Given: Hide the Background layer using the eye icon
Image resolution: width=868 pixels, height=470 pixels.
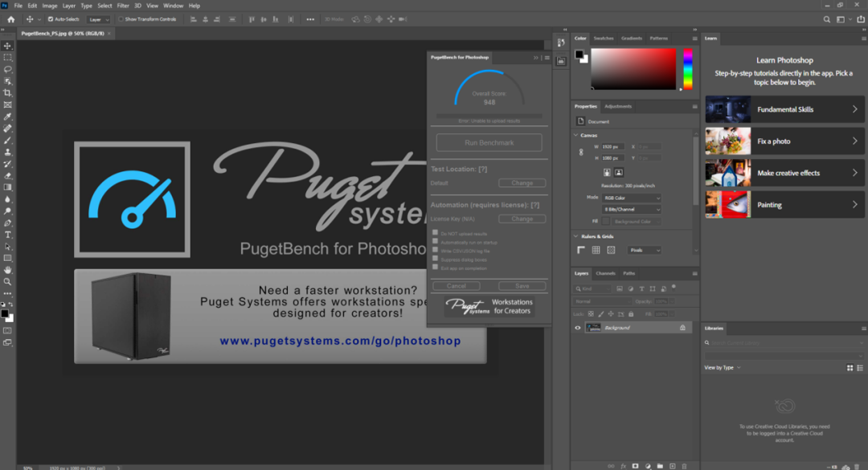Looking at the screenshot, I should tap(577, 328).
